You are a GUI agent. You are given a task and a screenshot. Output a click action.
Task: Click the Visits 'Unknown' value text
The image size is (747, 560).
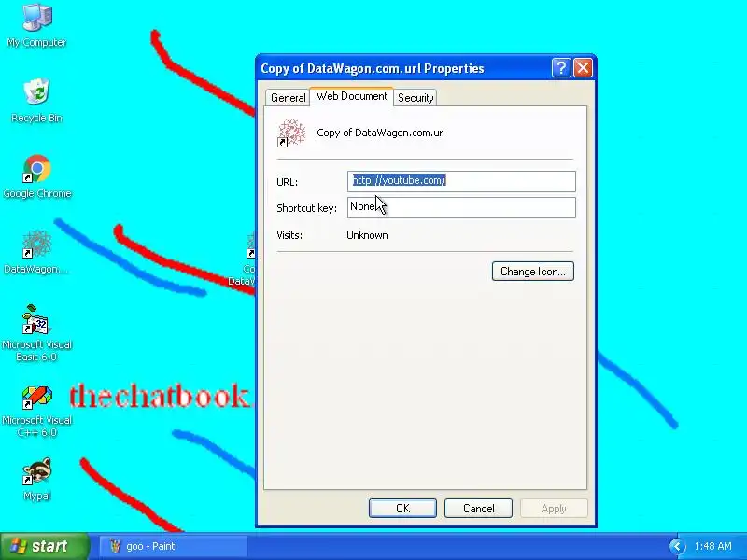point(367,235)
